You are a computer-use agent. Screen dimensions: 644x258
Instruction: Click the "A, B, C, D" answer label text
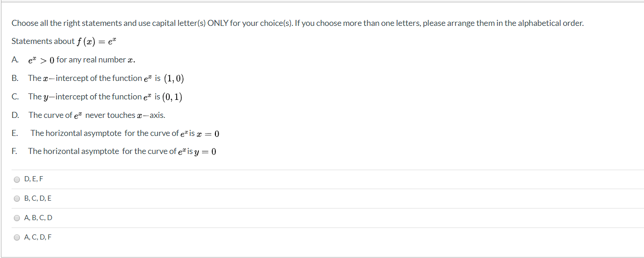[x=38, y=218]
